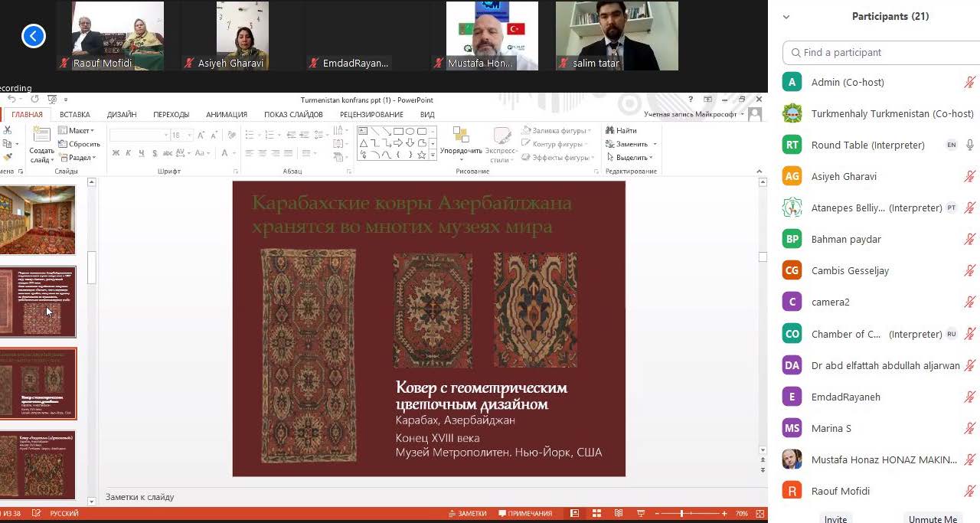Click microphone icon for Round Table (Interpreter)
The width and height of the screenshot is (980, 523).
(x=970, y=145)
